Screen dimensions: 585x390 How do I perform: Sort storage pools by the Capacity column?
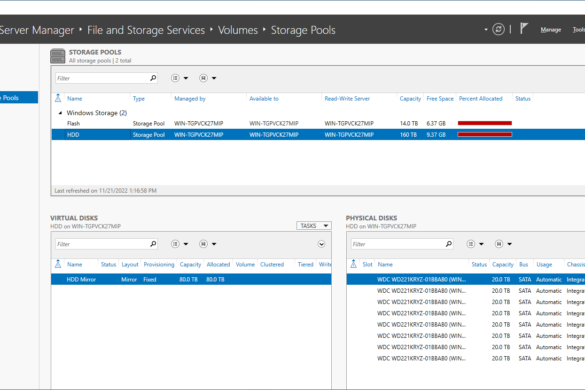410,99
